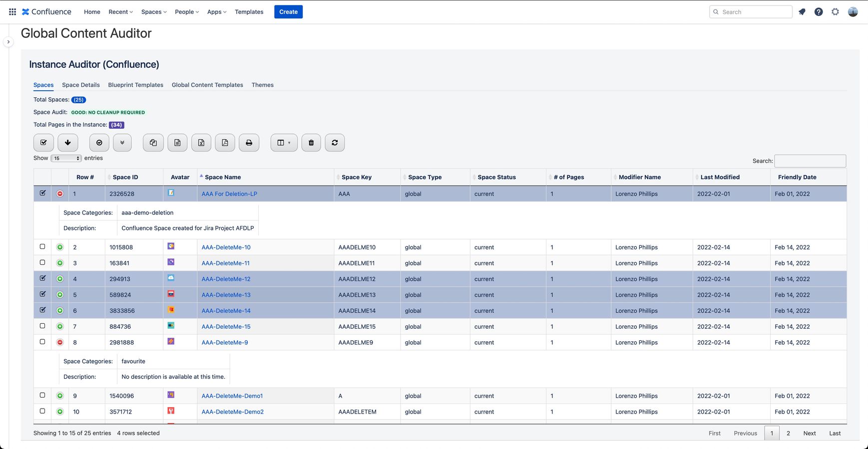Click the circled checkmark toolbar button
The height and width of the screenshot is (449, 868).
coord(99,143)
